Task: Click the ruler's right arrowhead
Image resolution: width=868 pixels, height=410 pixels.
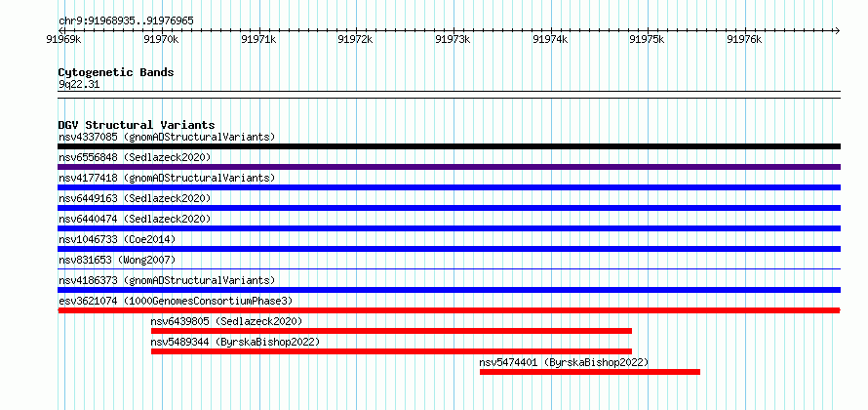Action: (837, 30)
